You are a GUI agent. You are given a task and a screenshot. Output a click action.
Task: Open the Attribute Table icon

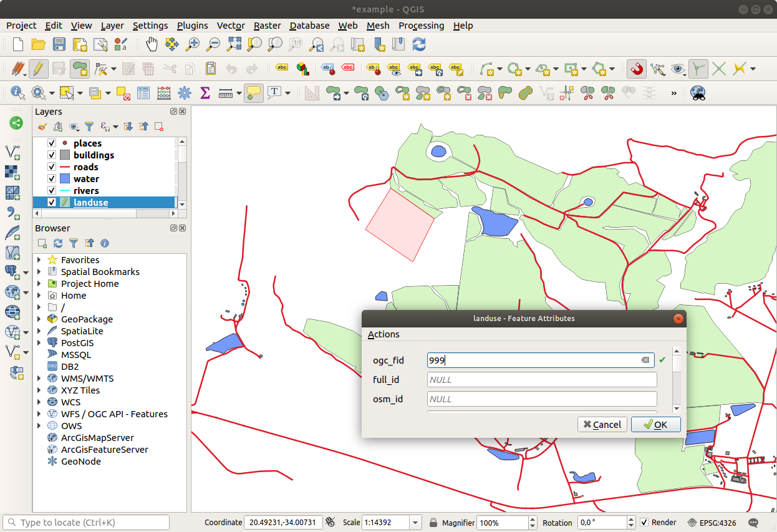pos(143,92)
